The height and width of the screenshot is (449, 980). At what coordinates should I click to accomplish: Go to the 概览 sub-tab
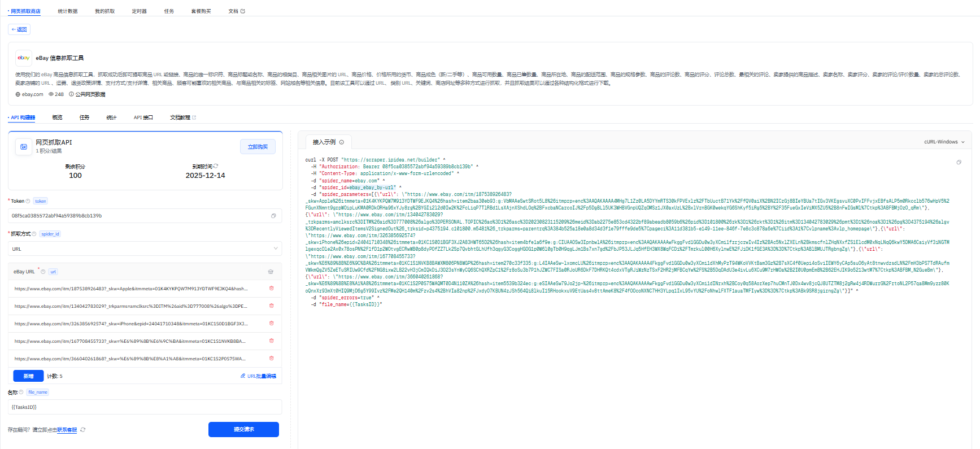point(57,117)
